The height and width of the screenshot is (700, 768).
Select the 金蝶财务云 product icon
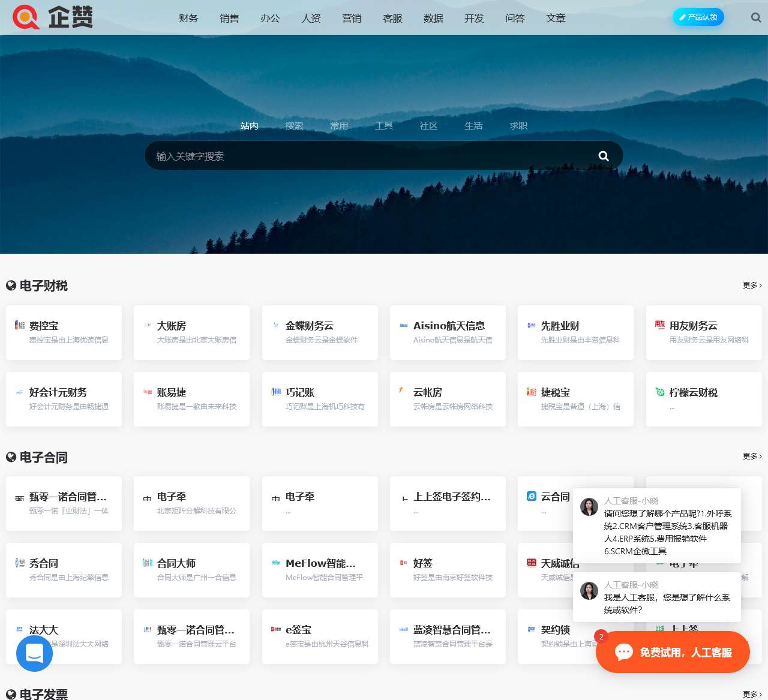[x=275, y=325]
